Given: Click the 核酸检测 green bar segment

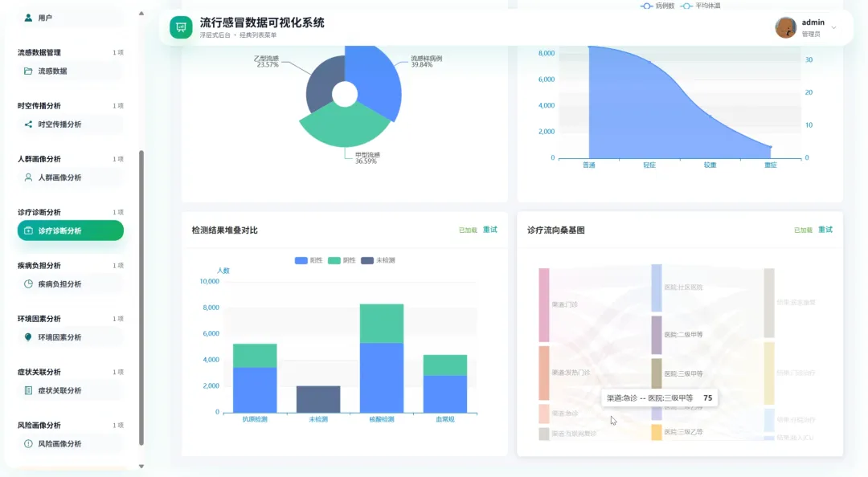Looking at the screenshot, I should click(382, 323).
